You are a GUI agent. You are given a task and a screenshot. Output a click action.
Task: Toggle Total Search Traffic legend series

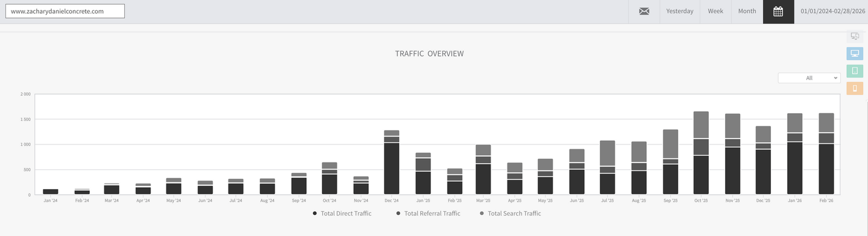pos(510,214)
